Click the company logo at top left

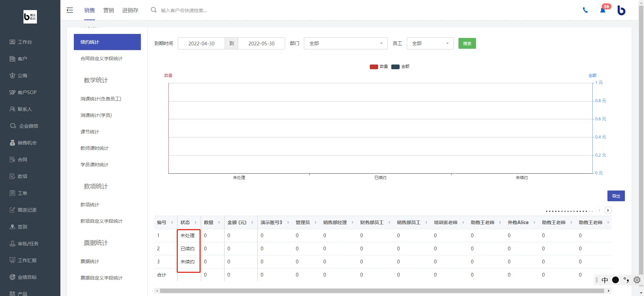[x=30, y=17]
